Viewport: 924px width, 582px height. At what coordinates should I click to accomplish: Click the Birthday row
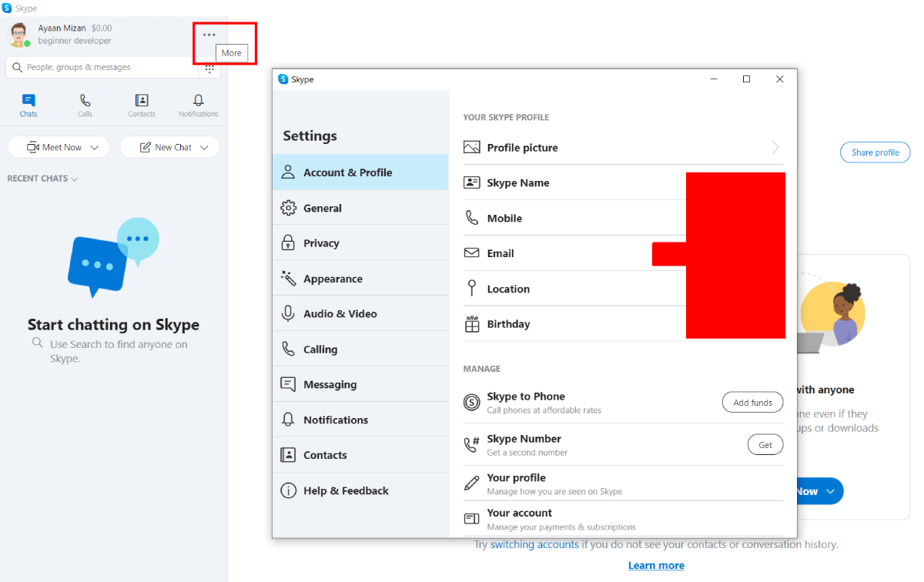623,324
